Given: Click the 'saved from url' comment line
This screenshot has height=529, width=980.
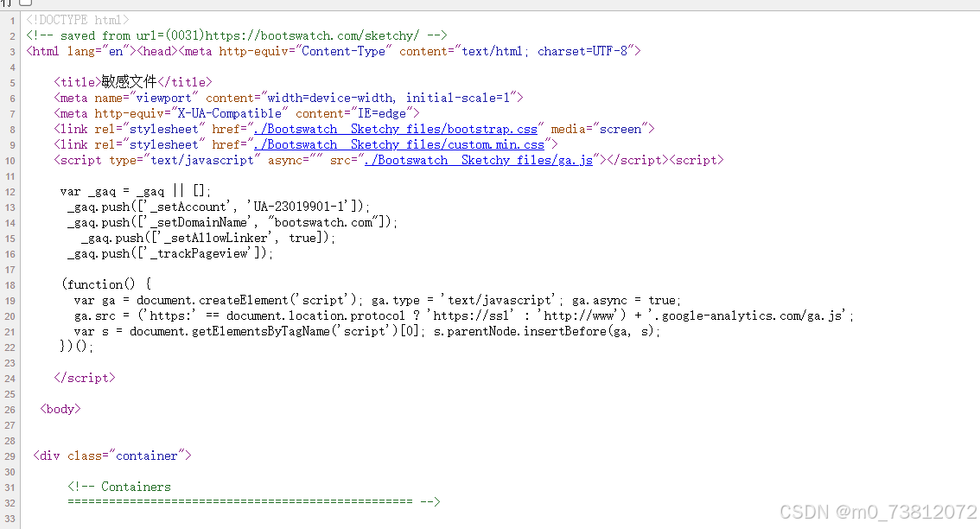Looking at the screenshot, I should pyautogui.click(x=237, y=35).
